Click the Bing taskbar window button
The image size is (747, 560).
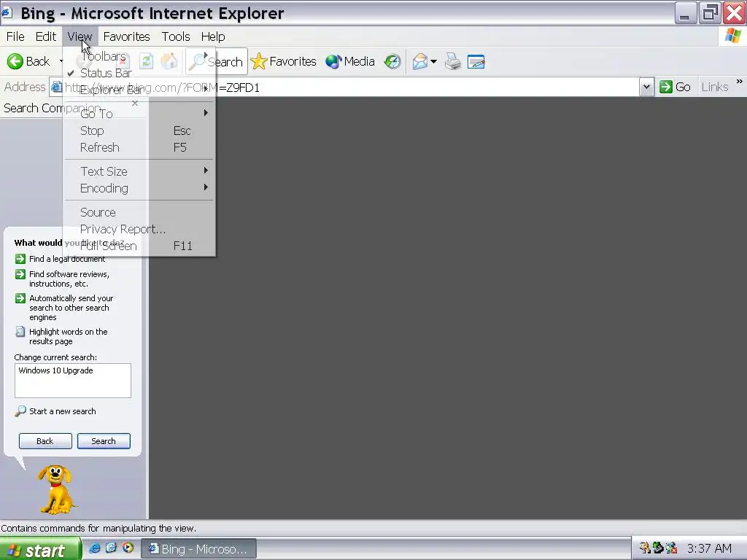click(x=198, y=549)
